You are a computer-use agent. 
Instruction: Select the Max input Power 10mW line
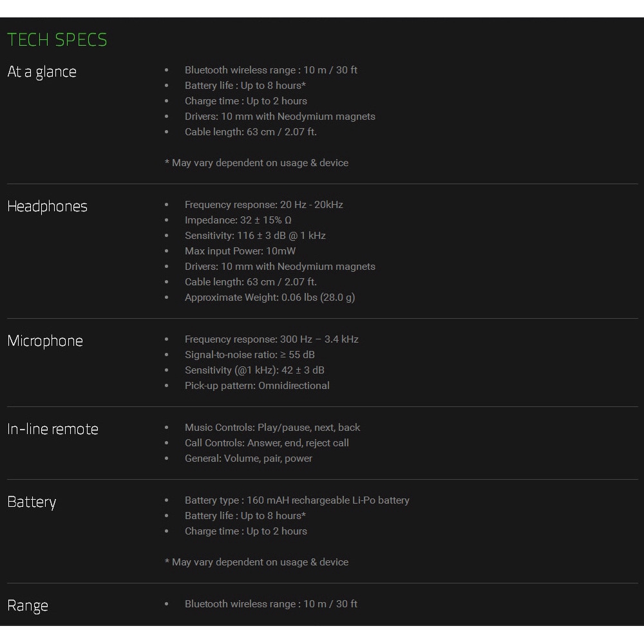coord(240,251)
